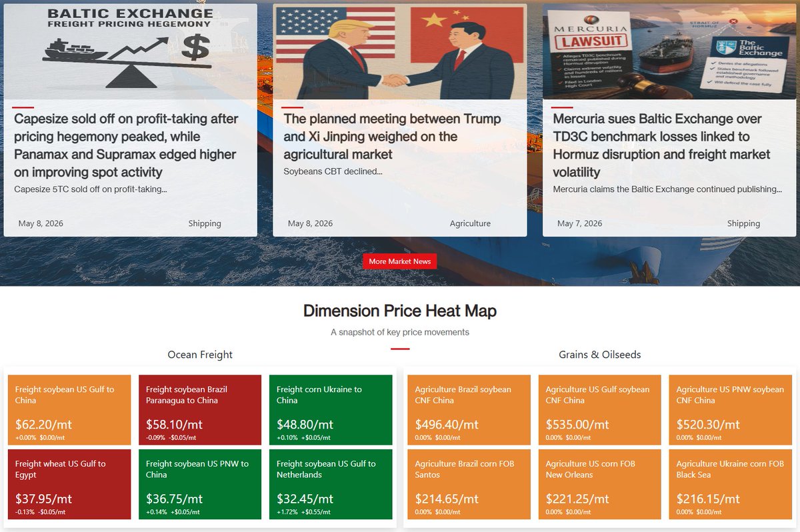Click the 'Mercuria claims the Baltic Exchange' summary

tap(667, 189)
